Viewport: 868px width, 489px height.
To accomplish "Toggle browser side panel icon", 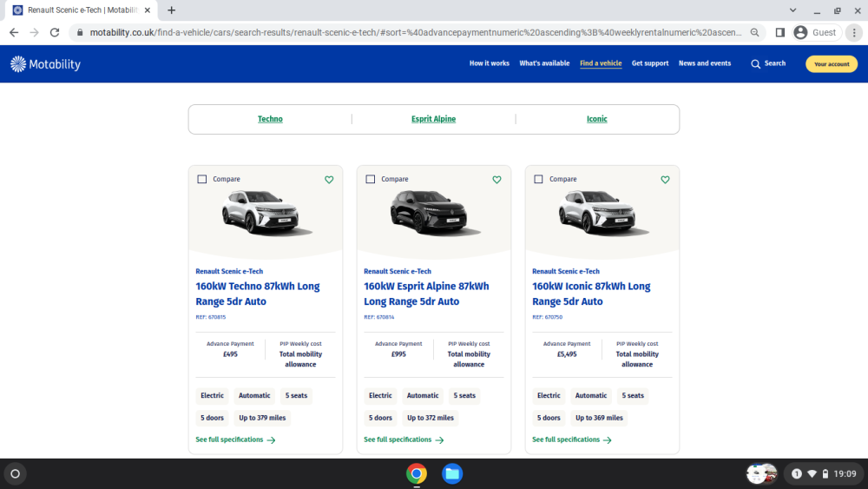I will 780,33.
